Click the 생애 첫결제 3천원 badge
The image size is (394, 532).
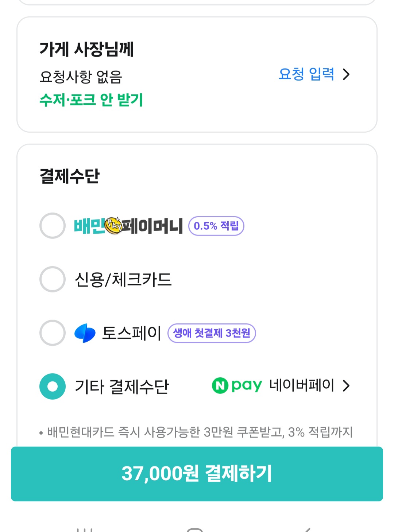(212, 333)
